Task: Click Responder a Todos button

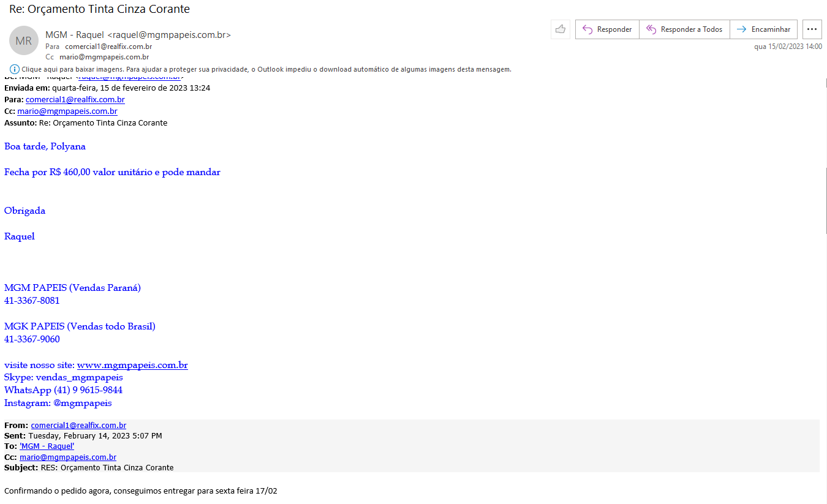Action: click(684, 29)
